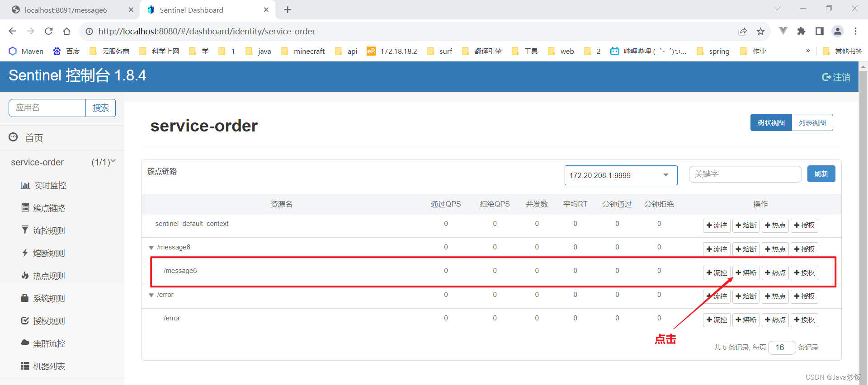Collapse the service-order app menu
This screenshot has width=868, height=385.
pyautogui.click(x=62, y=162)
